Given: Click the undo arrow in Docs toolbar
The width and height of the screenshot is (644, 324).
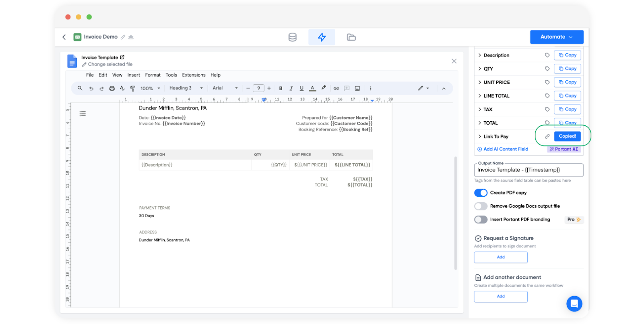Looking at the screenshot, I should point(91,88).
